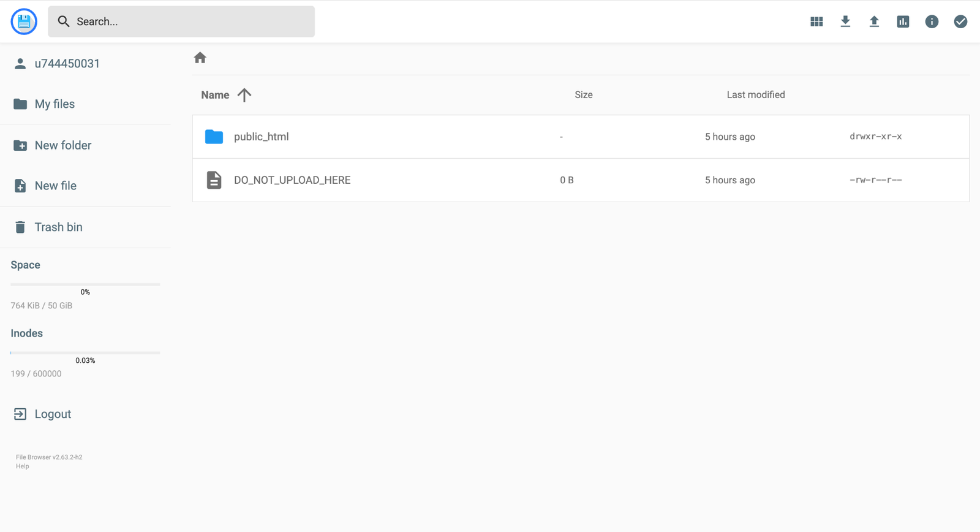The height and width of the screenshot is (532, 980).
Task: Click the 199 / 600000 inodes text
Action: click(36, 374)
